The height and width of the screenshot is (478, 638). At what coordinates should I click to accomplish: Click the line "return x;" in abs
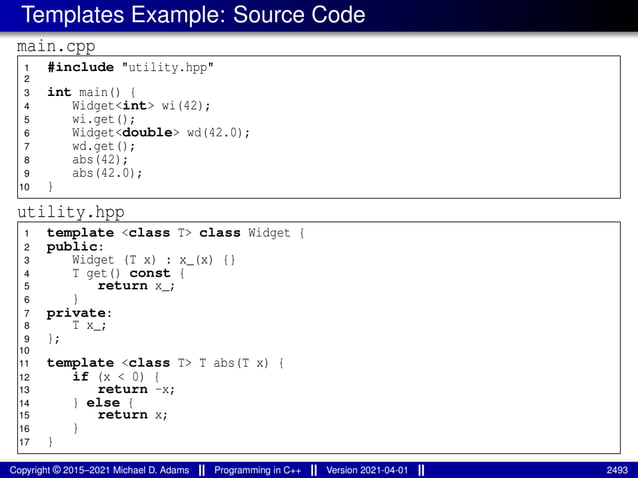pyautogui.click(x=133, y=415)
